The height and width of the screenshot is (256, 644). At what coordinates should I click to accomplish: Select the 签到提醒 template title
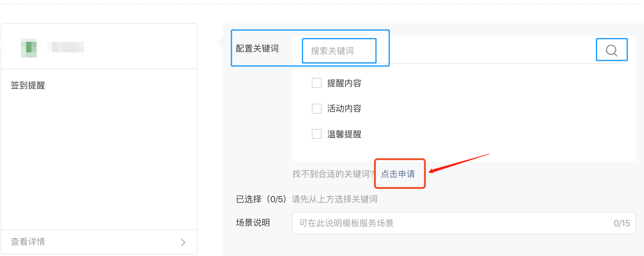coord(28,85)
